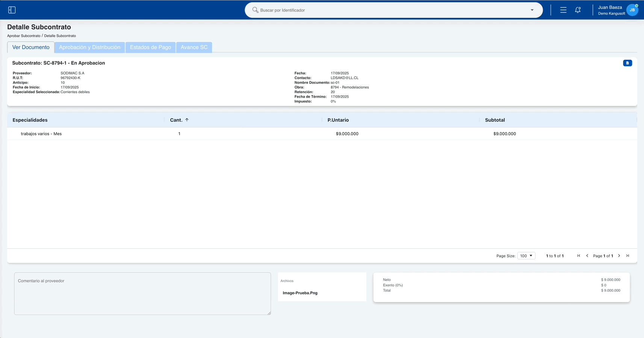The width and height of the screenshot is (644, 338).
Task: Expand the search bar dropdown arrow
Action: (532, 10)
